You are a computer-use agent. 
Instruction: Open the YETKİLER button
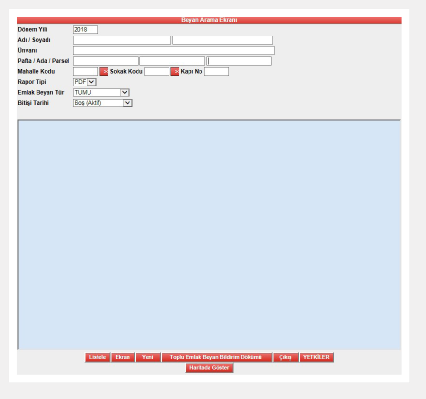coord(317,357)
